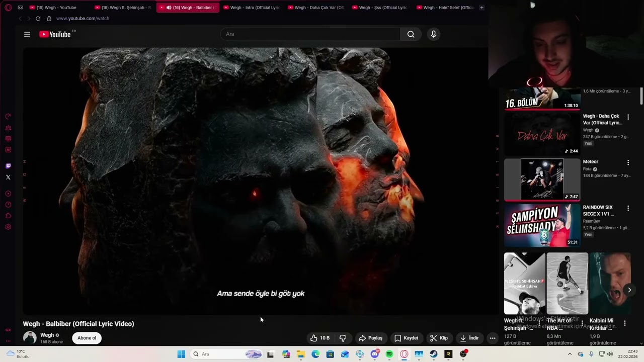This screenshot has width=644, height=362.
Task: Click the YouTube search magnifier button
Action: tap(411, 34)
